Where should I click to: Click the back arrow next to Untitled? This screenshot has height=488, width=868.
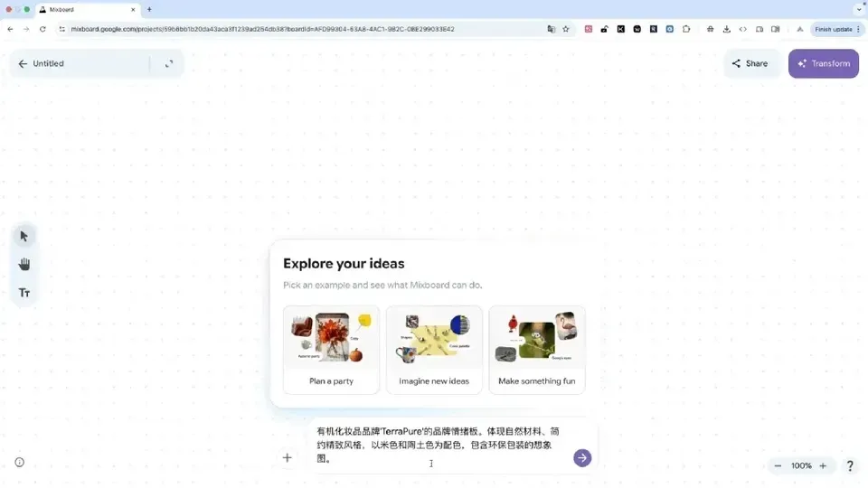23,63
